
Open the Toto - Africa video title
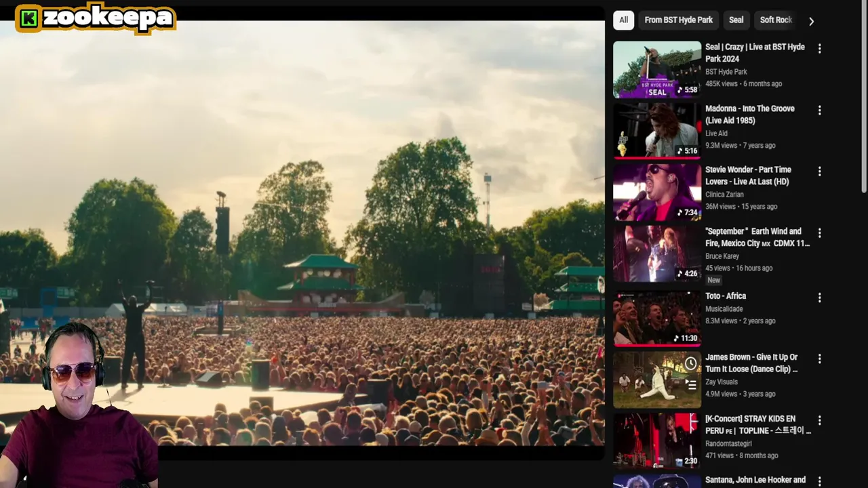click(x=725, y=296)
